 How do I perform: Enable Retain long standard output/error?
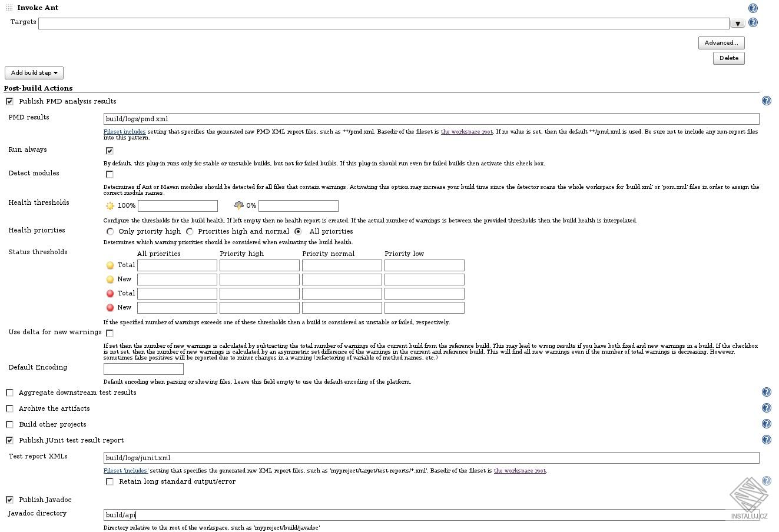(x=110, y=481)
